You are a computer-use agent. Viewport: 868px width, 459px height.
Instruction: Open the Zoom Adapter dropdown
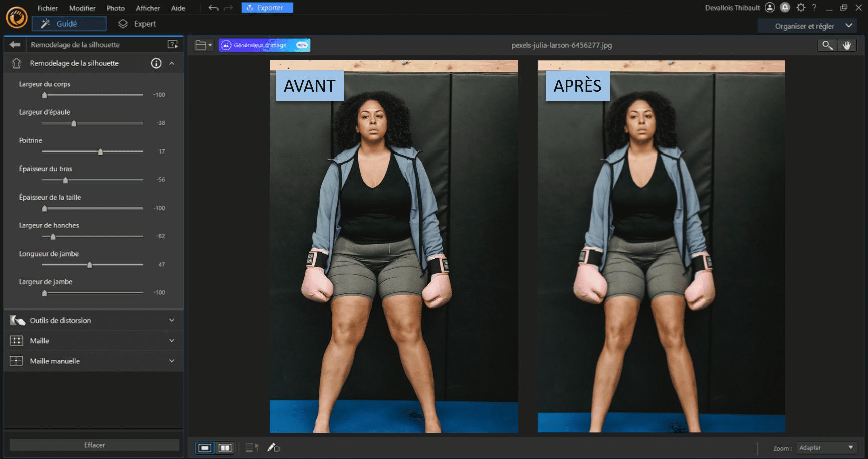pos(826,447)
